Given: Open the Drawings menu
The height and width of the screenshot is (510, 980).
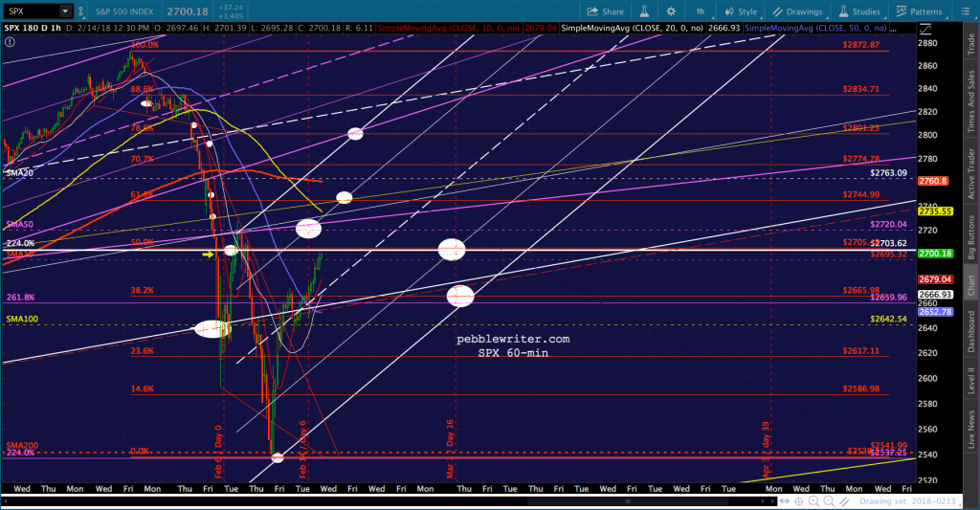Looking at the screenshot, I should point(797,11).
